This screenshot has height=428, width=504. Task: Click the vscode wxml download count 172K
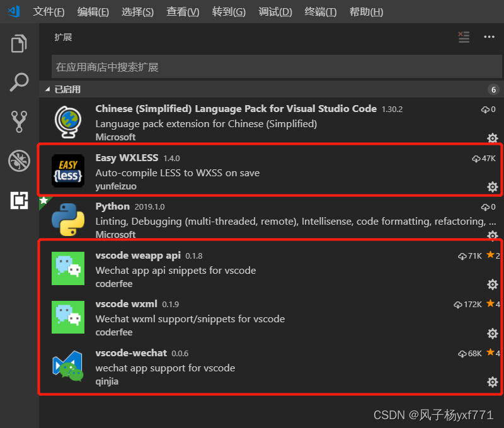tap(467, 305)
